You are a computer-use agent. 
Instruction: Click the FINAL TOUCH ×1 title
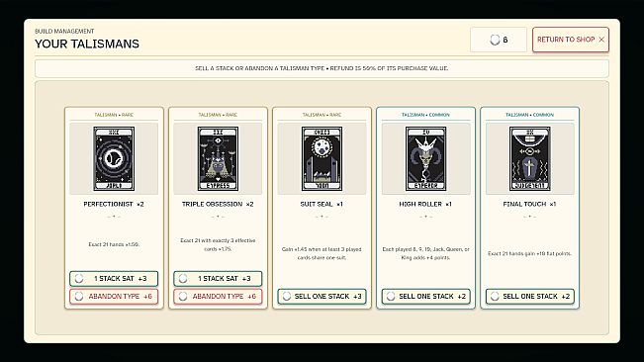coord(530,204)
